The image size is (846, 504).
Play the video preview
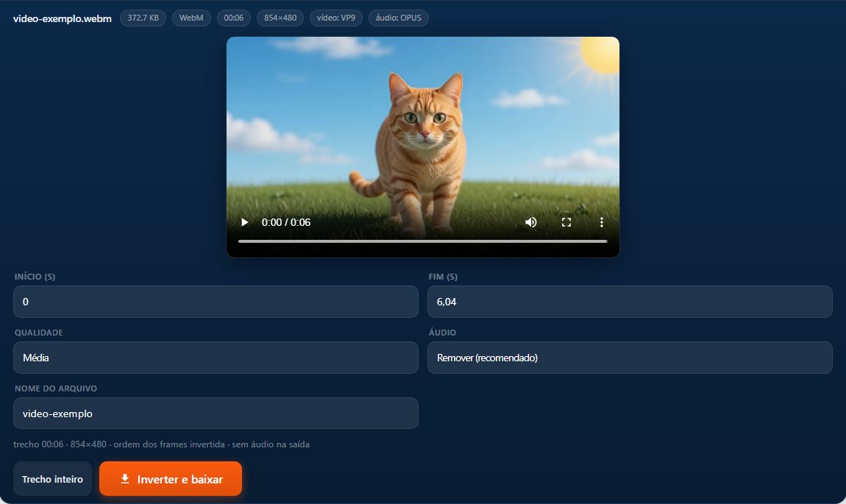pos(244,222)
